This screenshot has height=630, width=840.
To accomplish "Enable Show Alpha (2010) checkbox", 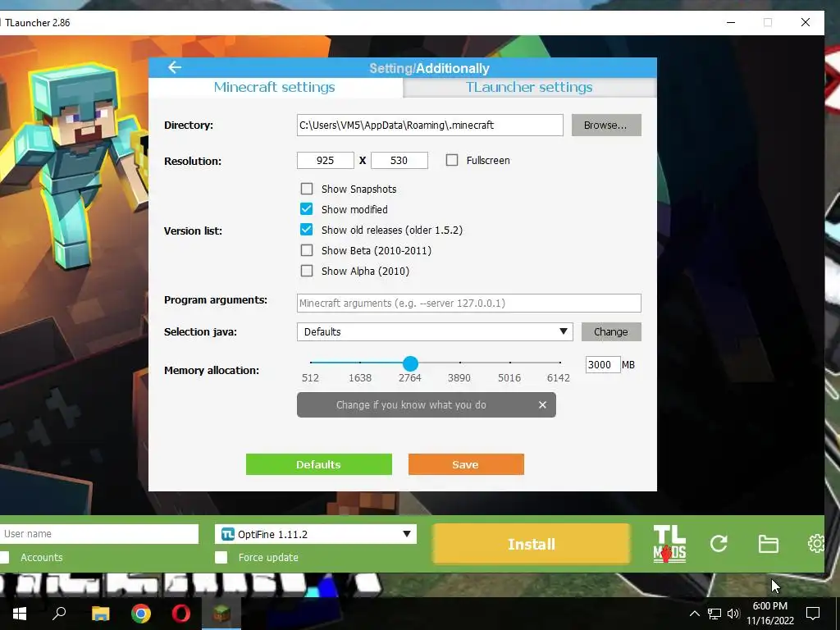I will pyautogui.click(x=307, y=271).
